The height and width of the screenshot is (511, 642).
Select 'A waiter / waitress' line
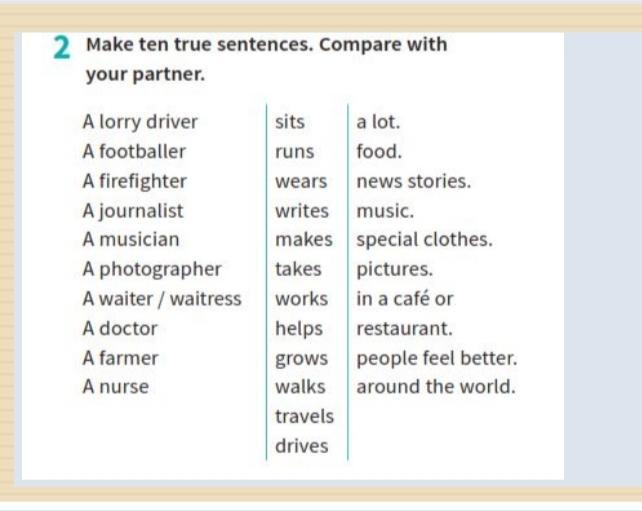162,299
